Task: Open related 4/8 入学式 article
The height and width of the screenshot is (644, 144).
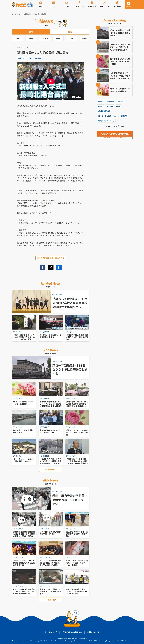Action: point(24,329)
